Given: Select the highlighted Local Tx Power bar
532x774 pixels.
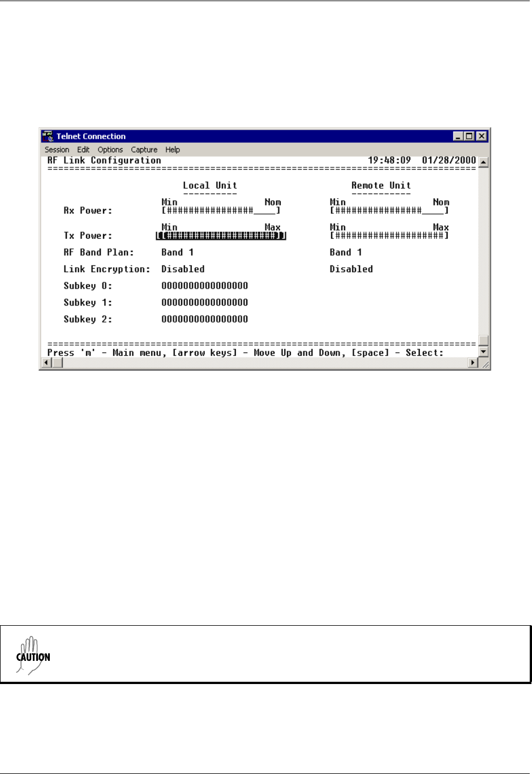Looking at the screenshot, I should 221,235.
